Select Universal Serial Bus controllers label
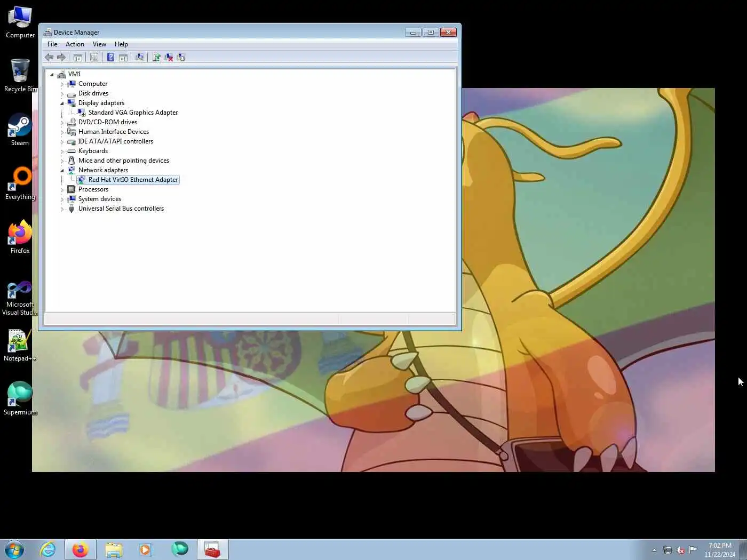 pos(121,209)
